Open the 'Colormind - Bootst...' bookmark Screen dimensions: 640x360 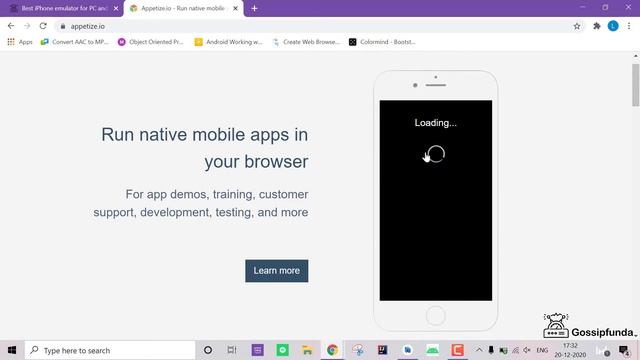(382, 42)
